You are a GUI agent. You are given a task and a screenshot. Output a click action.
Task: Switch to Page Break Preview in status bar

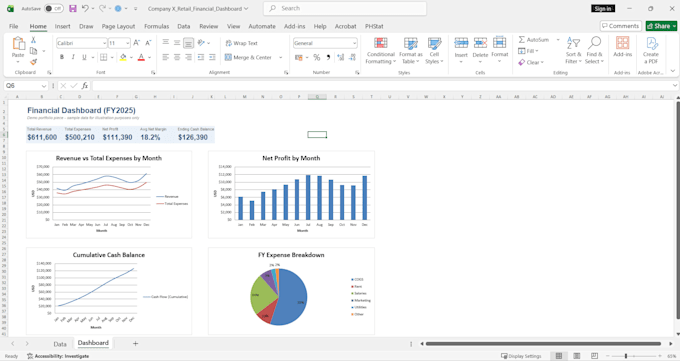tap(594, 356)
